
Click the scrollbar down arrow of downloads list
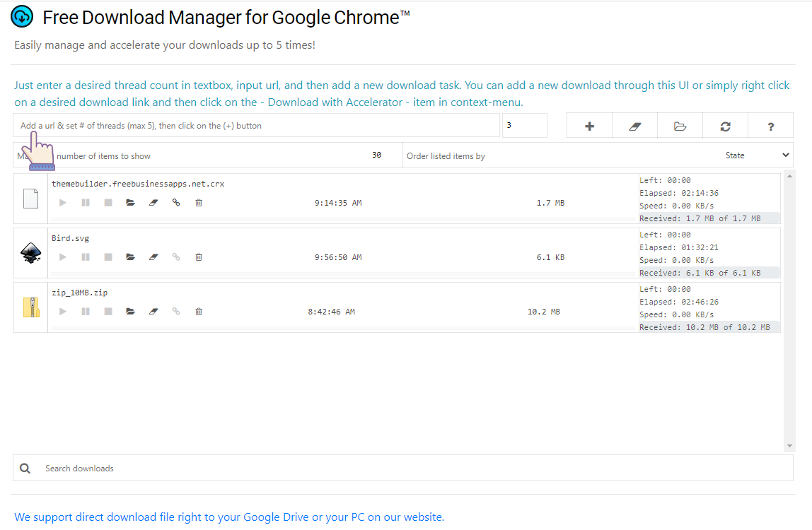(789, 446)
